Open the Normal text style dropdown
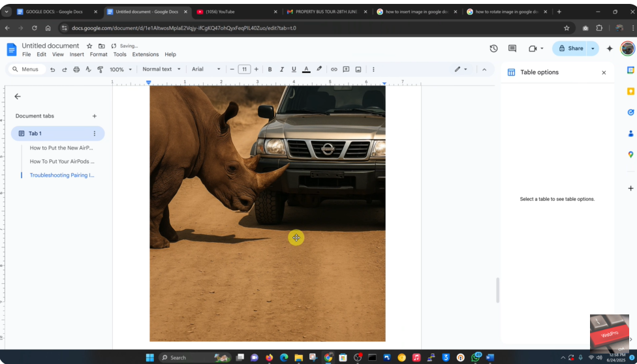 click(x=161, y=69)
